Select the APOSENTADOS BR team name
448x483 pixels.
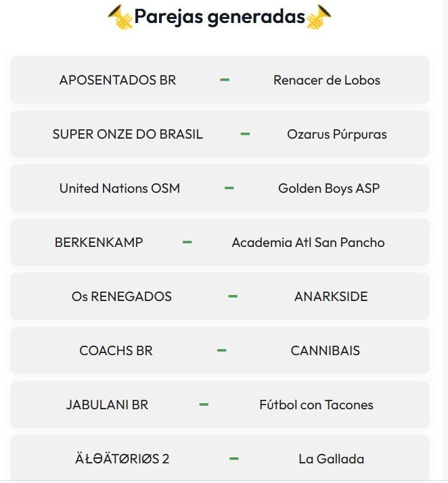point(118,80)
